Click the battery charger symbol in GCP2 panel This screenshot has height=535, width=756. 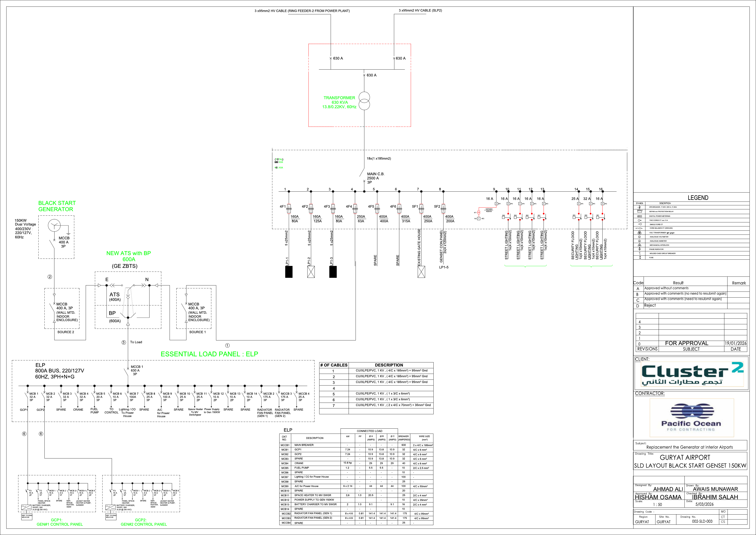[x=110, y=507]
